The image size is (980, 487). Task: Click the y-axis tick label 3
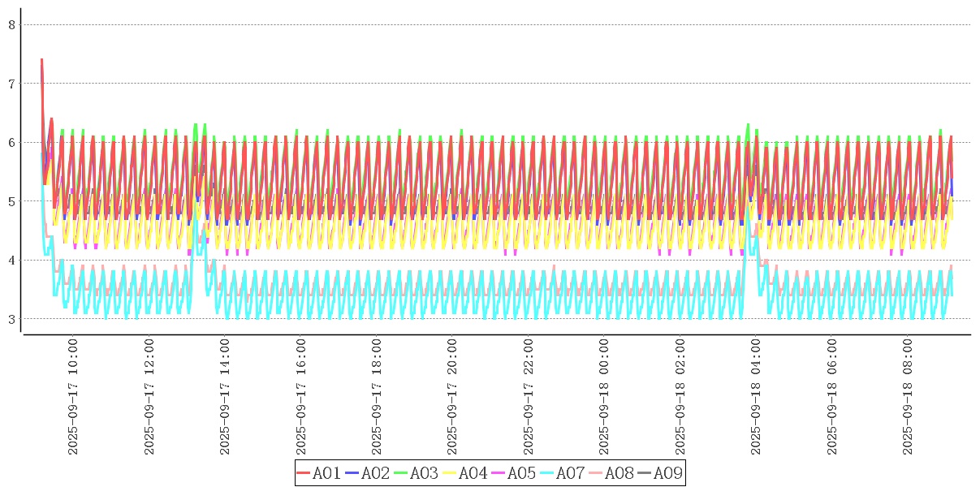coord(12,319)
